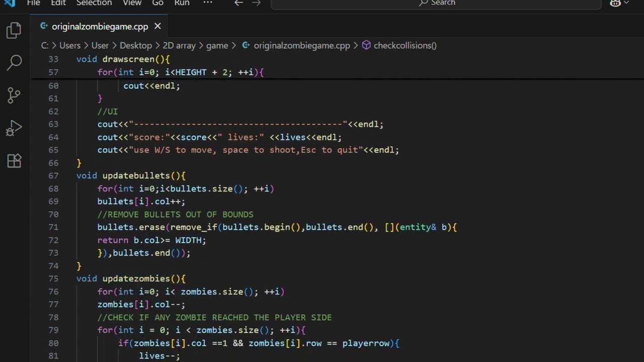644x362 pixels.
Task: Click the cout<<endl; statement on line 60
Action: [x=151, y=85]
